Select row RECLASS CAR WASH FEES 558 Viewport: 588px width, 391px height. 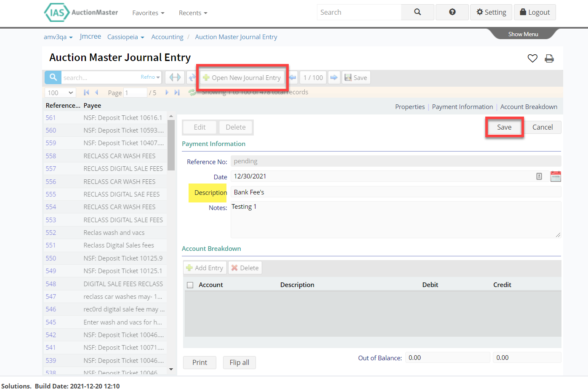105,156
